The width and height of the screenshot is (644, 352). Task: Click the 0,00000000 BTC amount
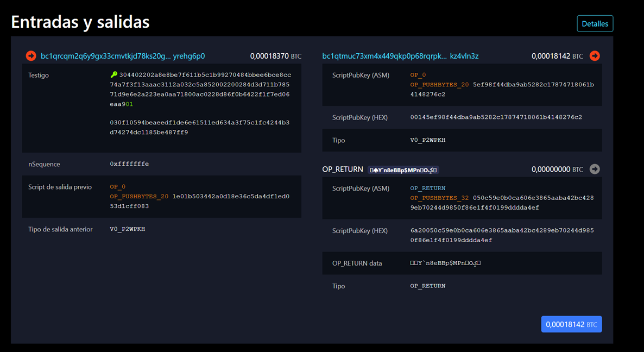pos(557,169)
